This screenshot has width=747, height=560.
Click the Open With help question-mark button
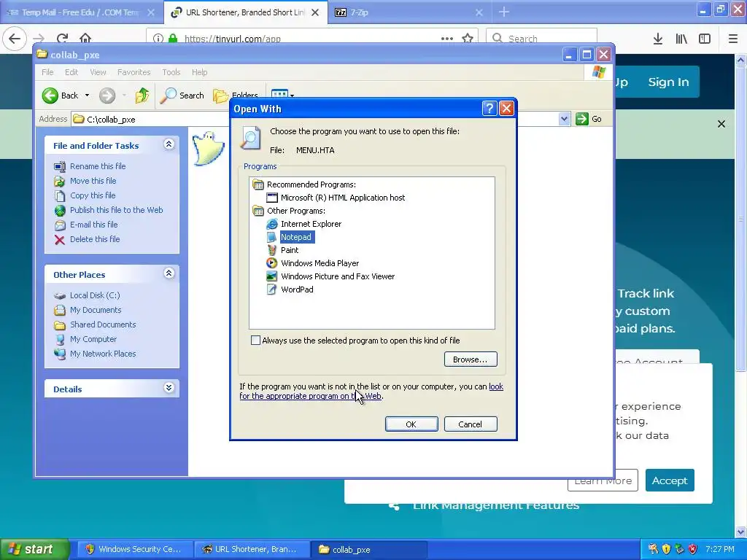pyautogui.click(x=489, y=109)
